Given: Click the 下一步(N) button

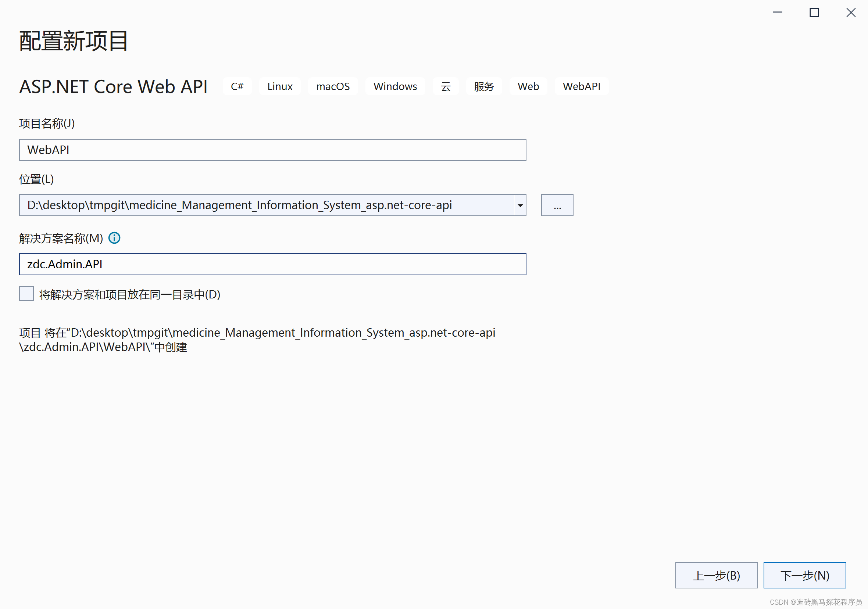Looking at the screenshot, I should (805, 575).
